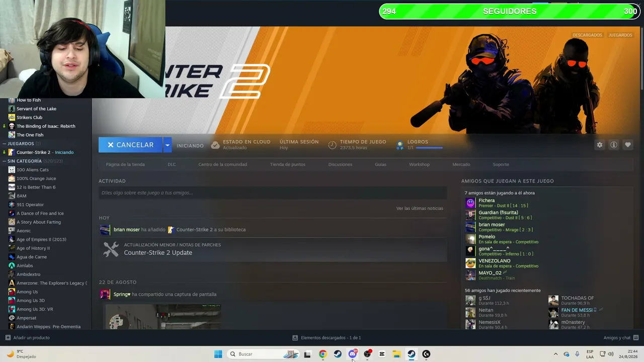This screenshot has width=644, height=362.
Task: Click the cloud status icon
Action: [x=215, y=145]
